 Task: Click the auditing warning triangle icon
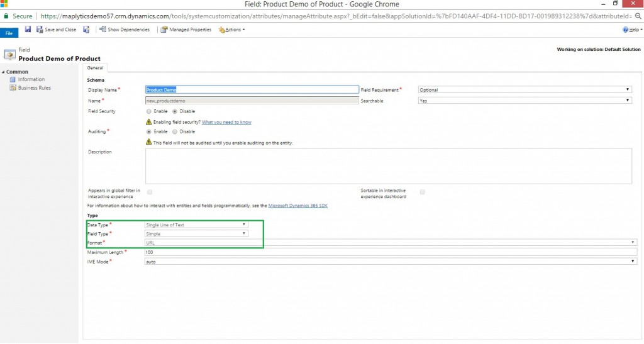(148, 142)
